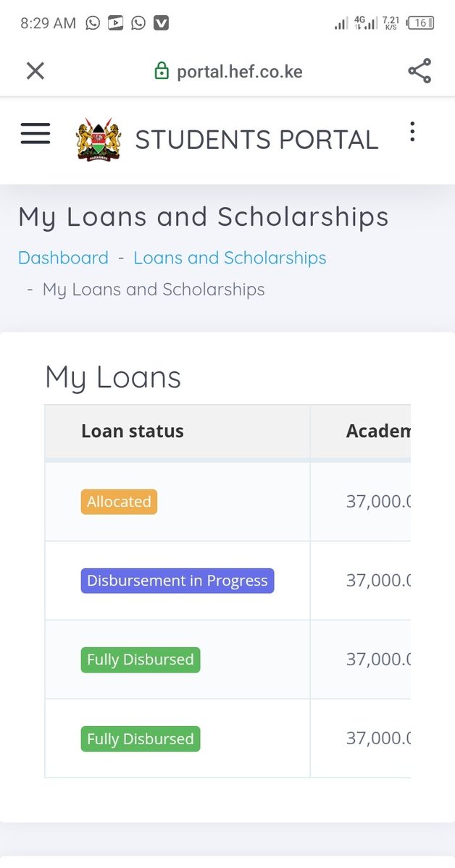Share the page via share icon
Screen dimensions: 455x868
pyautogui.click(x=419, y=71)
